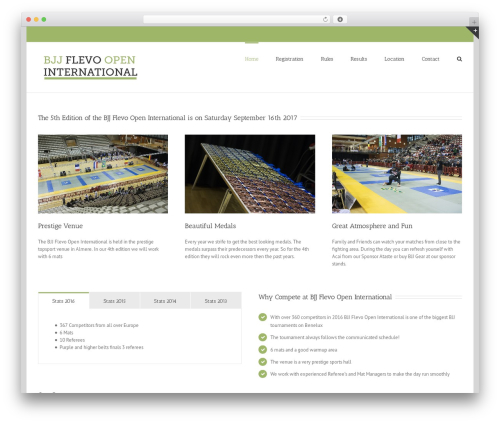The image size is (500, 423).
Task: Switch to the Stats 2015 tab
Action: coord(114,301)
